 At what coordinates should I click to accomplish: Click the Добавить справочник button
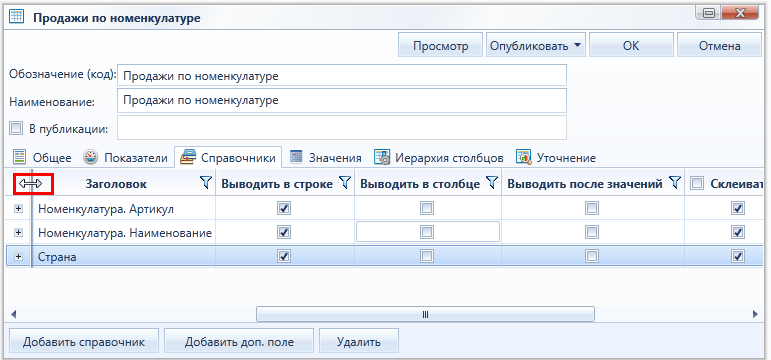tap(84, 342)
